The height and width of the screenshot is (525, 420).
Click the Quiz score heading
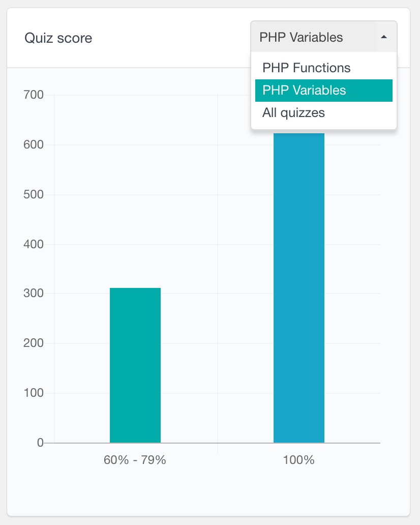pos(58,38)
